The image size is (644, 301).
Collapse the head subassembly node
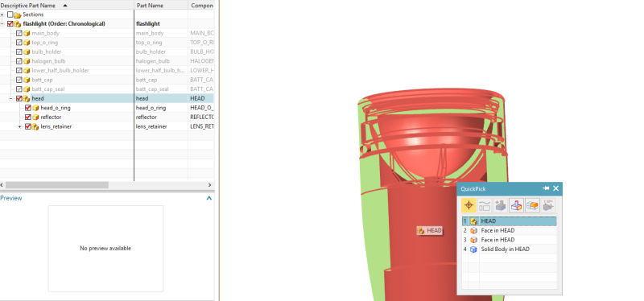click(11, 98)
